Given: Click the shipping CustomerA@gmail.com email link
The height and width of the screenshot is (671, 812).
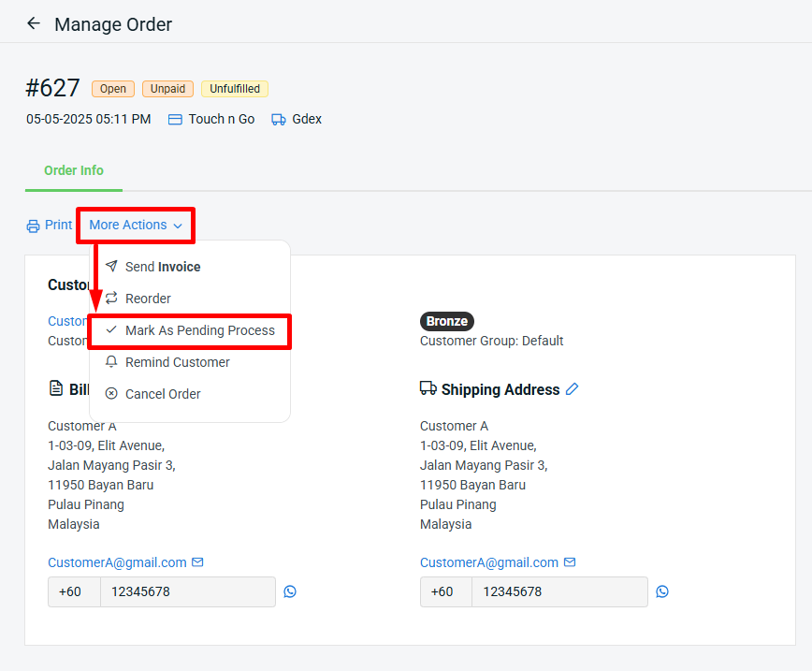Looking at the screenshot, I should (x=489, y=562).
